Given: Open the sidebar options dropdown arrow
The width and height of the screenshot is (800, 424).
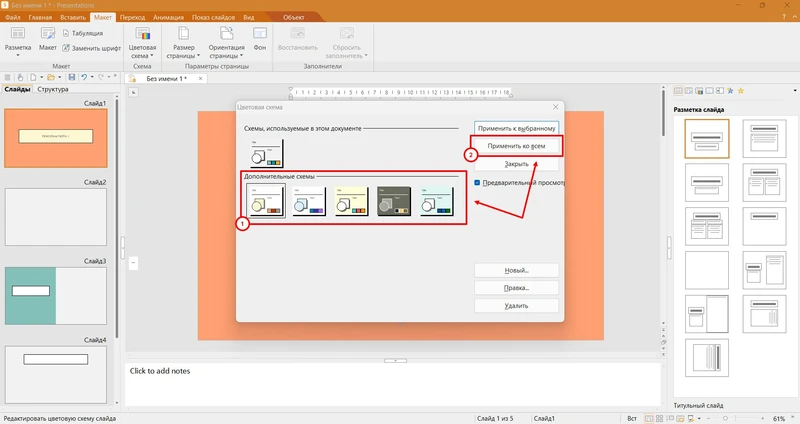Looking at the screenshot, I should pos(795,91).
